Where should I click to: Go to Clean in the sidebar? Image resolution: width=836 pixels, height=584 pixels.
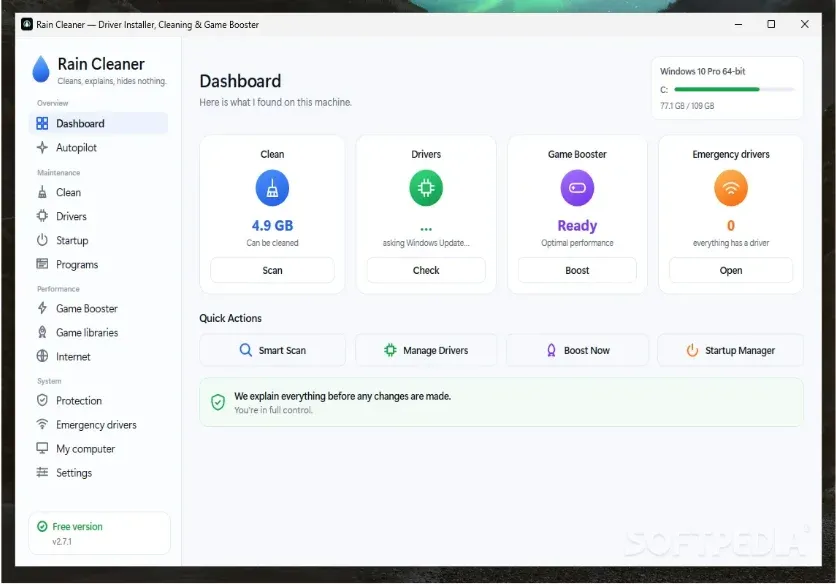98,192
